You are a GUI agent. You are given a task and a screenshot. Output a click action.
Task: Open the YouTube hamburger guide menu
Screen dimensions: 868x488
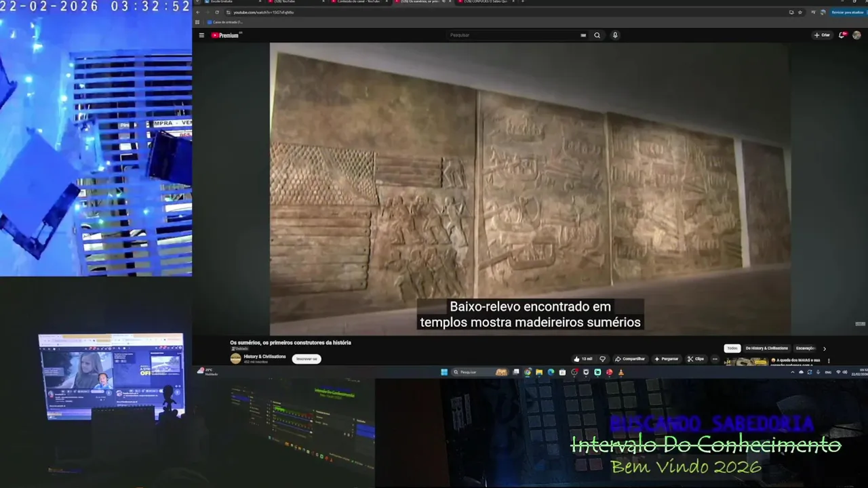point(201,35)
